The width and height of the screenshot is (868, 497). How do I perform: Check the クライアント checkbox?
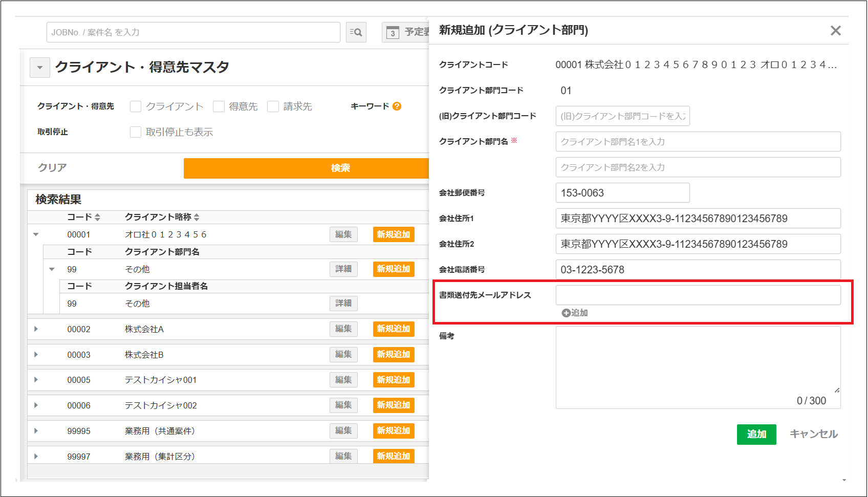[x=136, y=106]
